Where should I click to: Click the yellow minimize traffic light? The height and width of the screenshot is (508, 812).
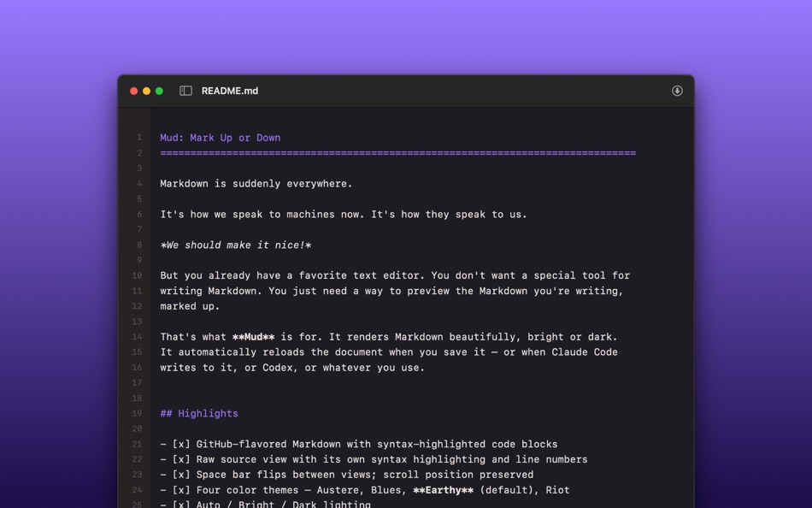click(x=145, y=90)
